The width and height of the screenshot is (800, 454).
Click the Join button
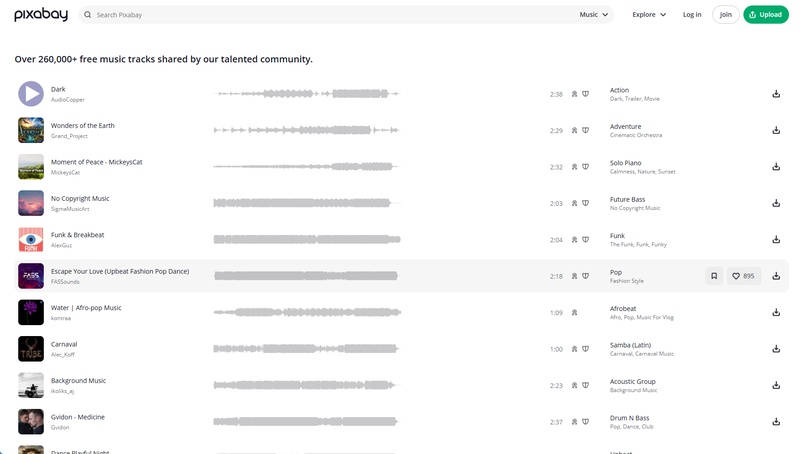[726, 15]
